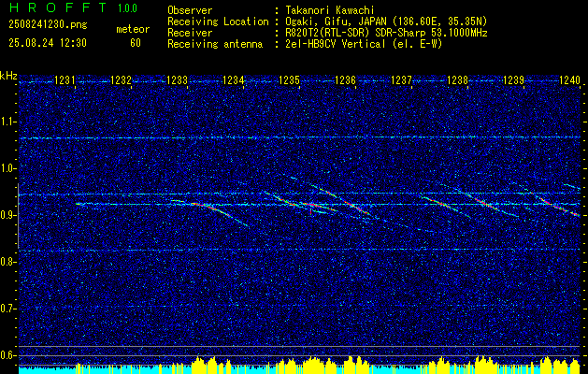588x374 pixels.
Task: Click time marker 1235
Action: tap(289, 80)
